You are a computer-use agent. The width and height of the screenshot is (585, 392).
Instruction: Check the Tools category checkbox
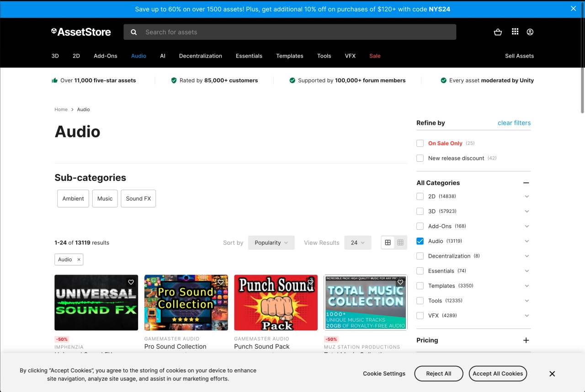click(x=420, y=301)
